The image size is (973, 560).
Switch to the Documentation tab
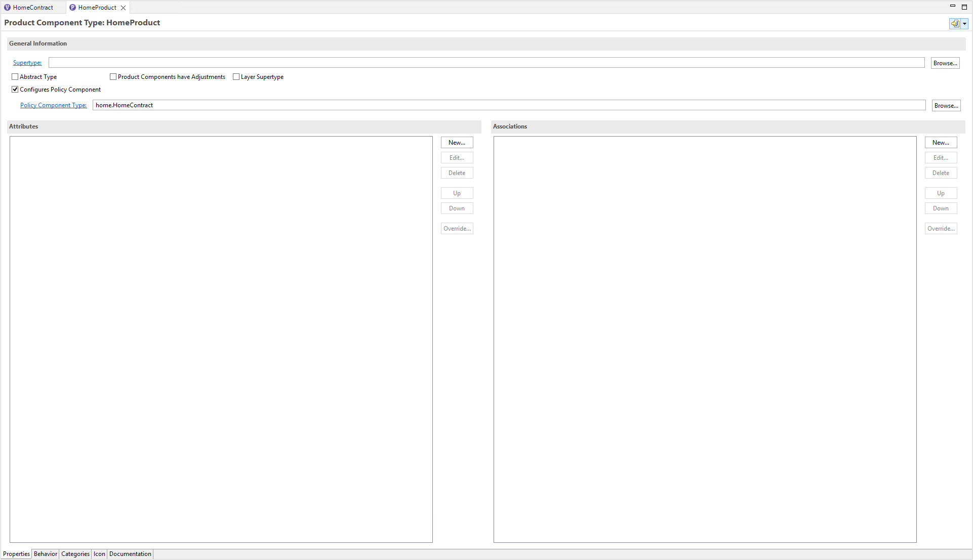coord(130,553)
